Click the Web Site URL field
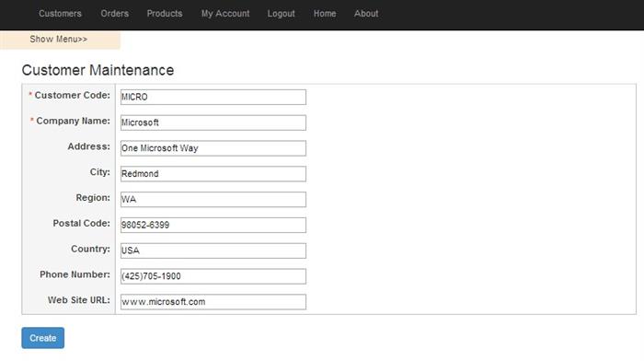The width and height of the screenshot is (644, 361). [213, 302]
